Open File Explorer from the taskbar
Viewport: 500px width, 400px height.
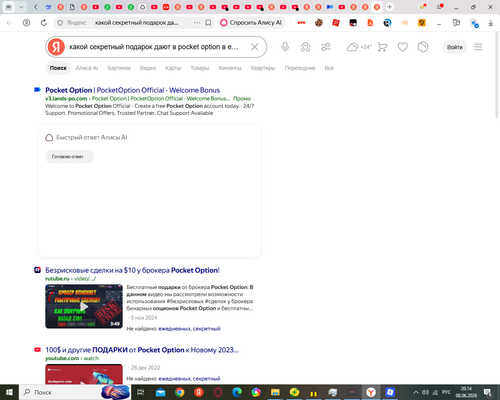275,392
